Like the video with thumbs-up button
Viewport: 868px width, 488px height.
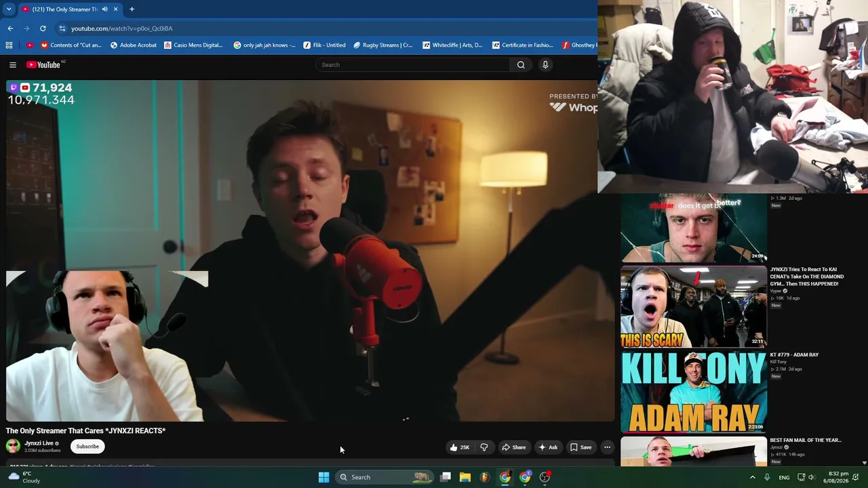(459, 447)
